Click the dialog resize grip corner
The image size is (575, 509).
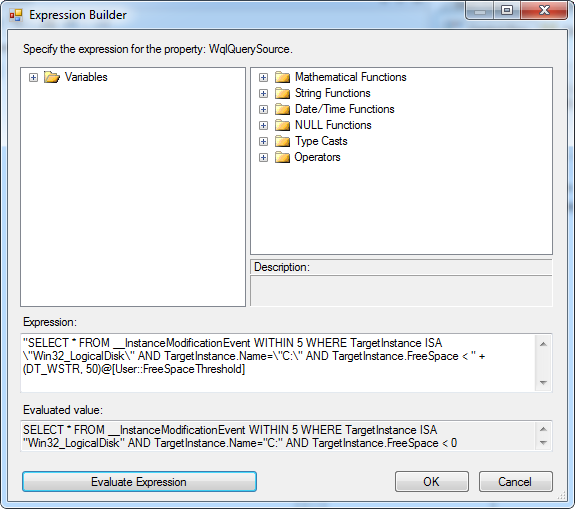pos(562,496)
